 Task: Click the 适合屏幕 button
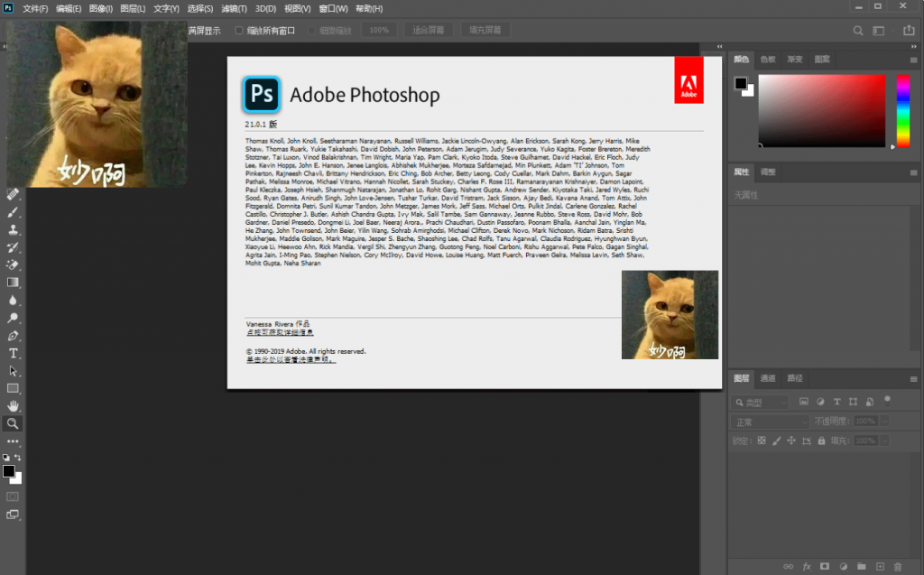[429, 30]
